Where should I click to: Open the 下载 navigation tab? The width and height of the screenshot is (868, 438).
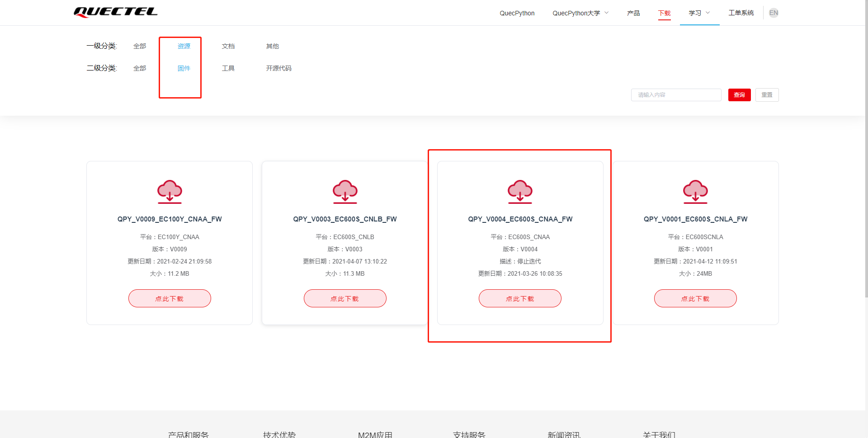(664, 13)
